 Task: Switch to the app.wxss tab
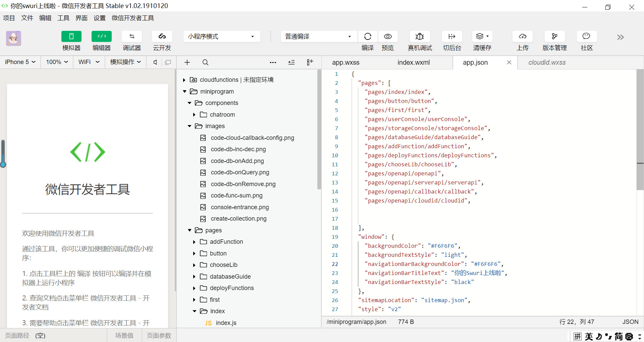[x=346, y=63]
